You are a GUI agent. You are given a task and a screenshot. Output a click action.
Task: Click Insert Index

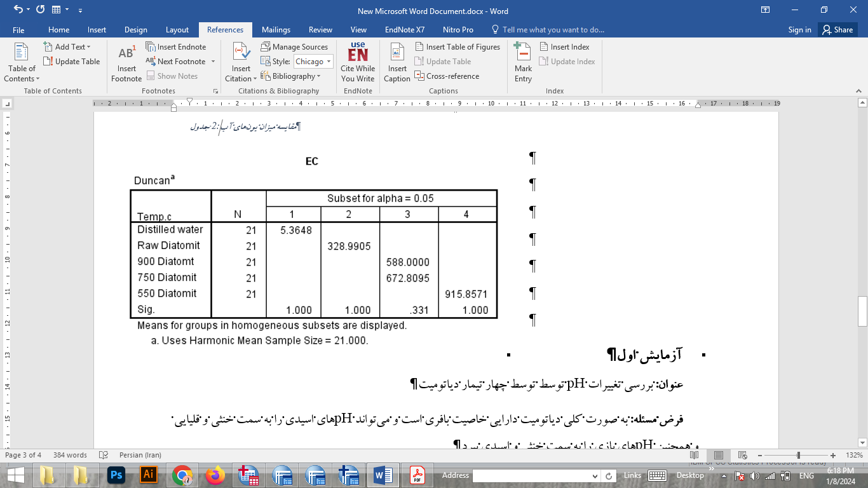click(564, 47)
